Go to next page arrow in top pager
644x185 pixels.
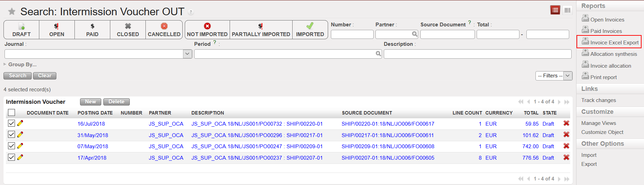click(x=559, y=102)
